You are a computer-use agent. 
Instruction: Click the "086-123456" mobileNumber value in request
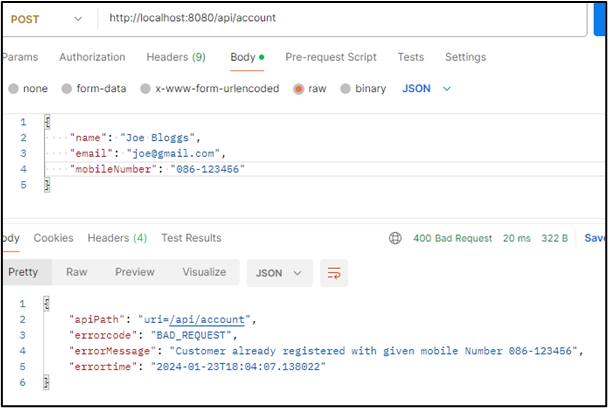tap(207, 169)
